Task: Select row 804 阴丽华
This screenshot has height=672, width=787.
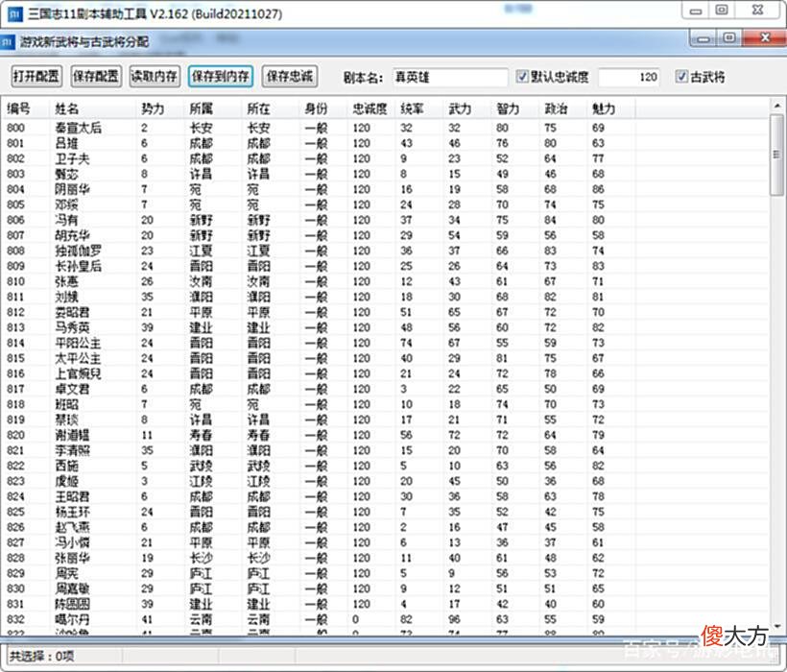Action: 386,189
